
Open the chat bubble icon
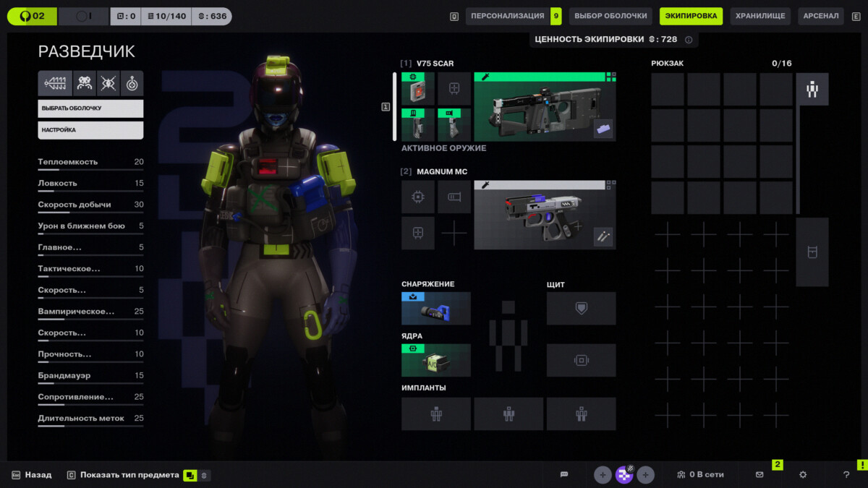(x=564, y=475)
